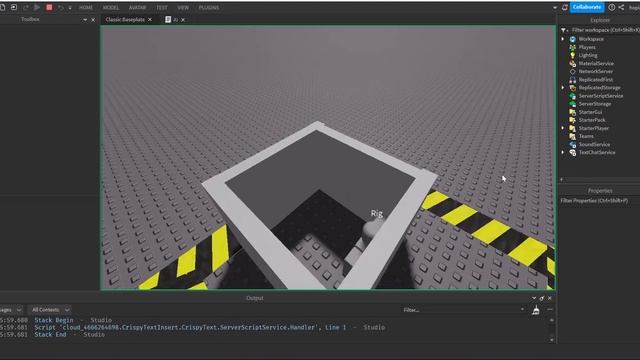Open the PLUGINS ribbon tab
The image size is (640, 360).
coord(209,8)
